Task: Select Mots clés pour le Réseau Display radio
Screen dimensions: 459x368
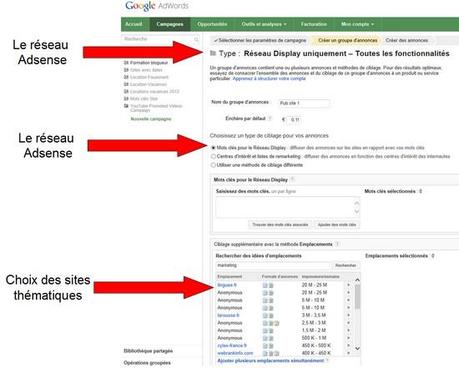Action: (213, 148)
